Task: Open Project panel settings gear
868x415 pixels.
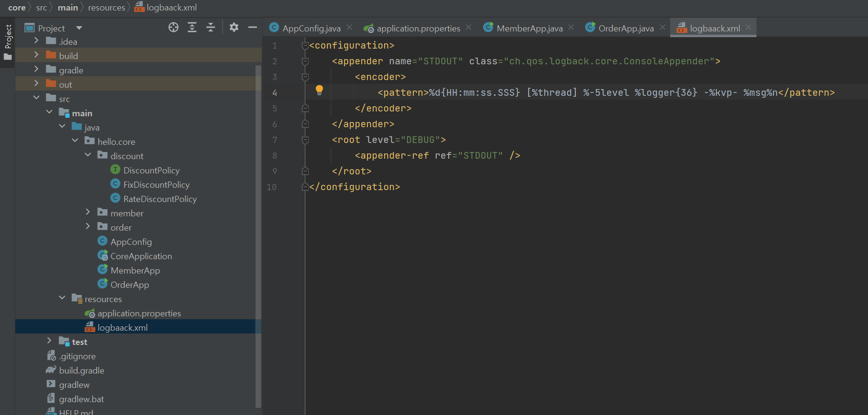Action: (x=234, y=27)
